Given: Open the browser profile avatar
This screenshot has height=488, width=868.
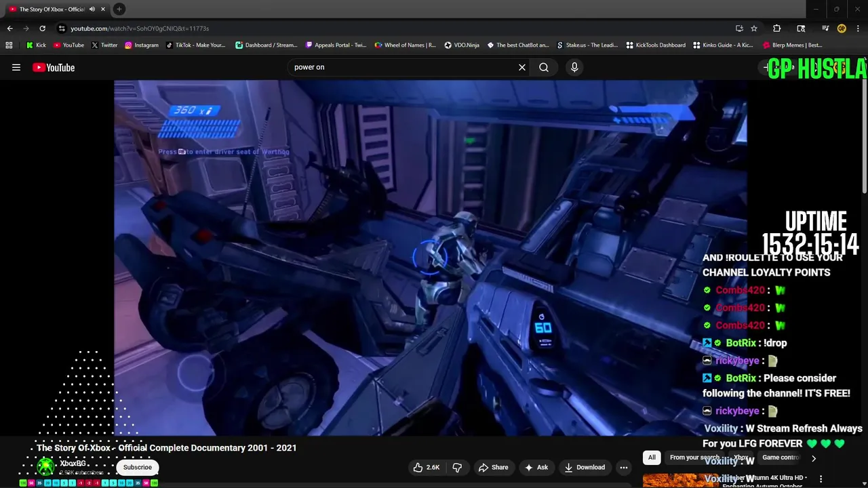Looking at the screenshot, I should [842, 28].
